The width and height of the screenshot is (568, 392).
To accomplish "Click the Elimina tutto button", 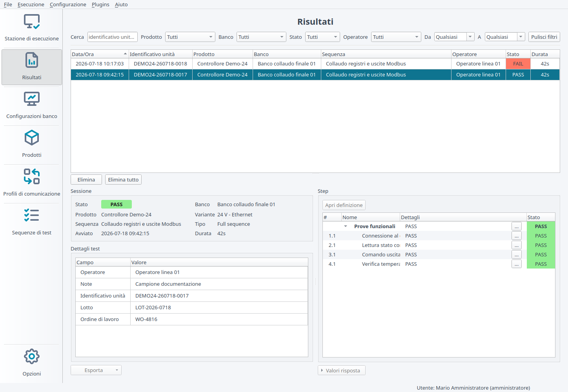I will (x=123, y=180).
